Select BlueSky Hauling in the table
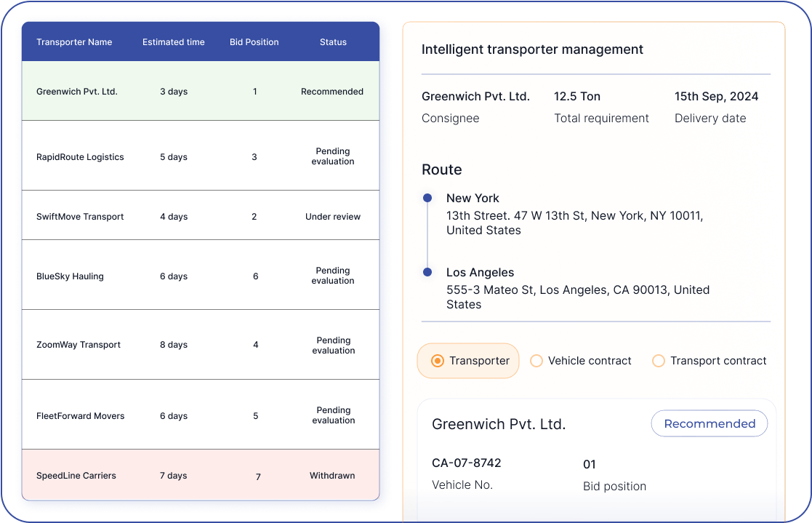 coord(70,276)
